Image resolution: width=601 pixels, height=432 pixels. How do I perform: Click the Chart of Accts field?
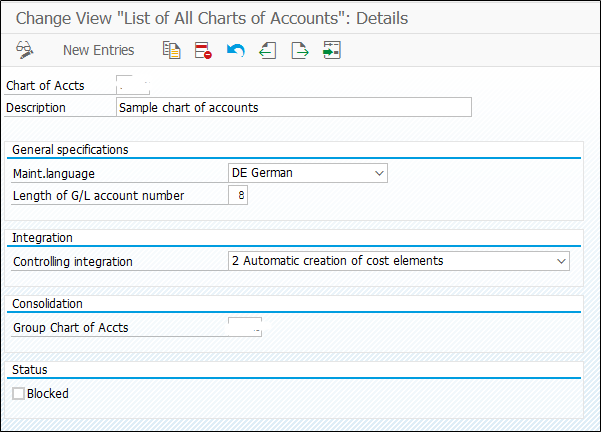pos(133,85)
